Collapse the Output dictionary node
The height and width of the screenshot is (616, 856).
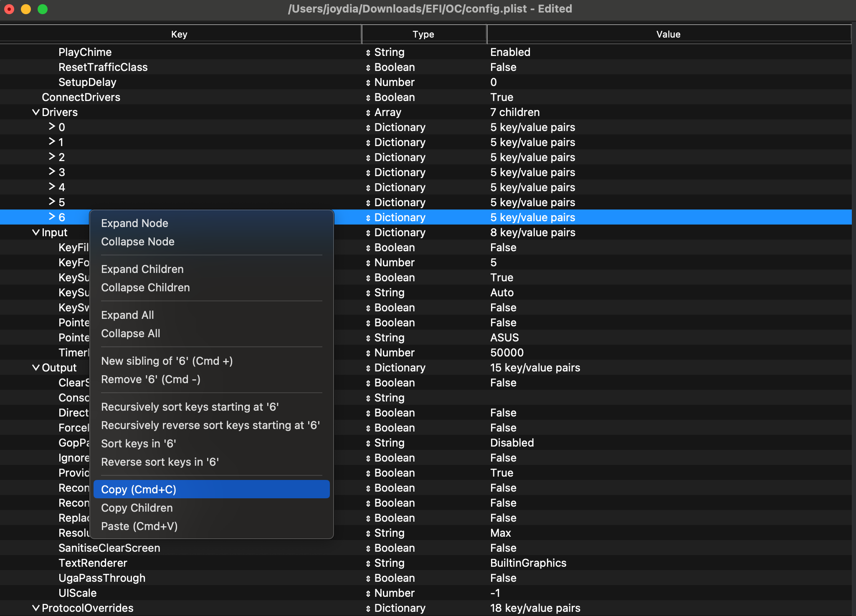pyautogui.click(x=36, y=368)
